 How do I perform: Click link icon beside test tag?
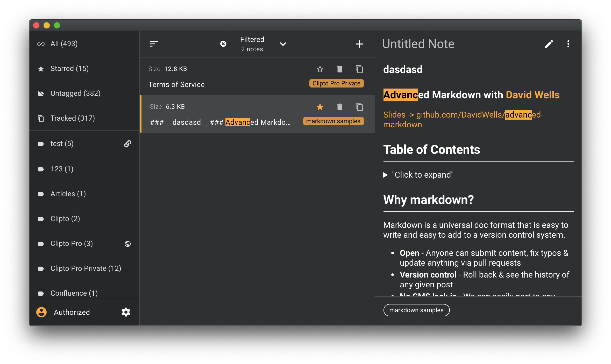coord(127,144)
